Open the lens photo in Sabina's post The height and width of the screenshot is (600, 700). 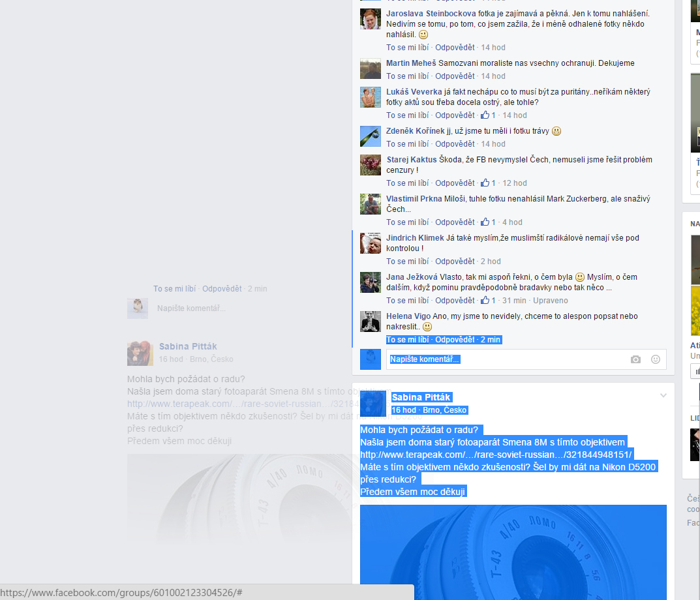point(513,552)
